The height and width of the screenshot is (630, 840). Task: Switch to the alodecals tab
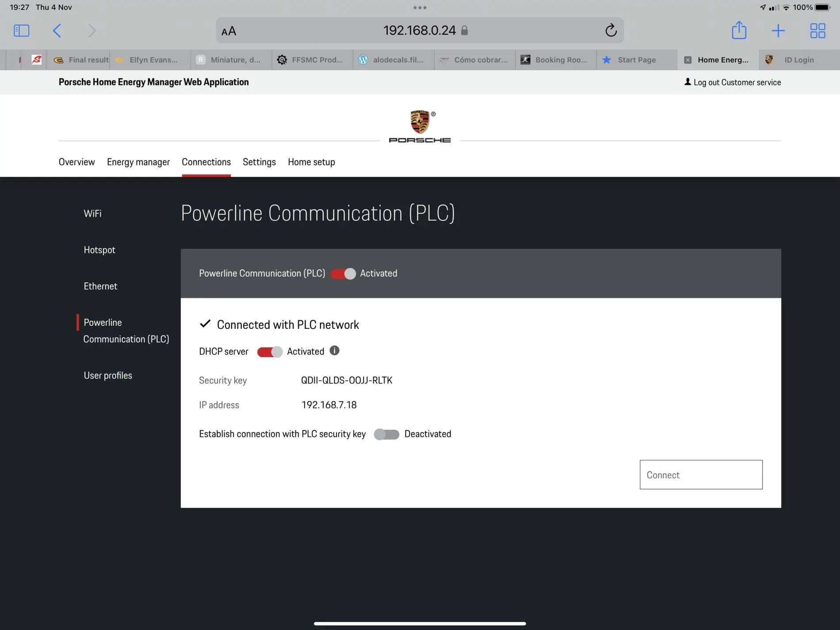pyautogui.click(x=393, y=60)
